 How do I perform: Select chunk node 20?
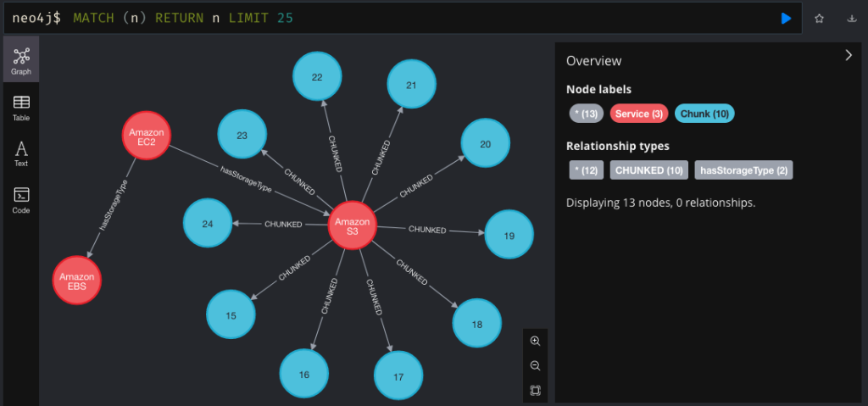pos(486,143)
